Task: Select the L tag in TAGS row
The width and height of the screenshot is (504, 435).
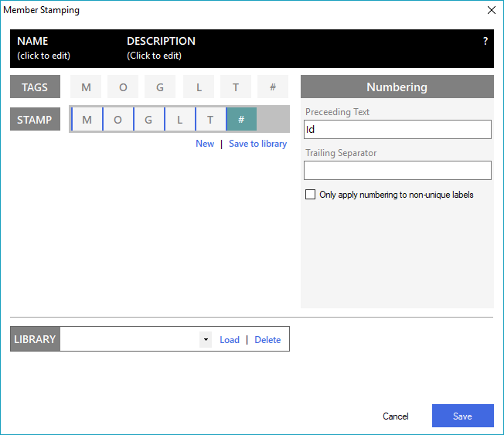Action: (199, 87)
